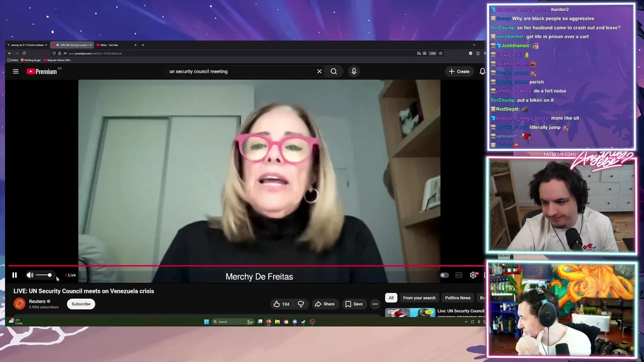644x362 pixels.
Task: Jump to Live indicator in player
Action: pos(70,275)
